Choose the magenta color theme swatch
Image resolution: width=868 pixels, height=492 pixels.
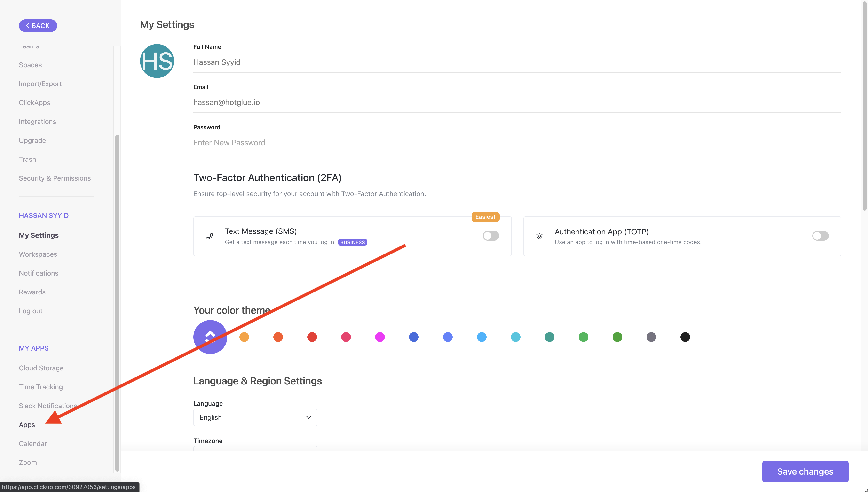tap(380, 337)
